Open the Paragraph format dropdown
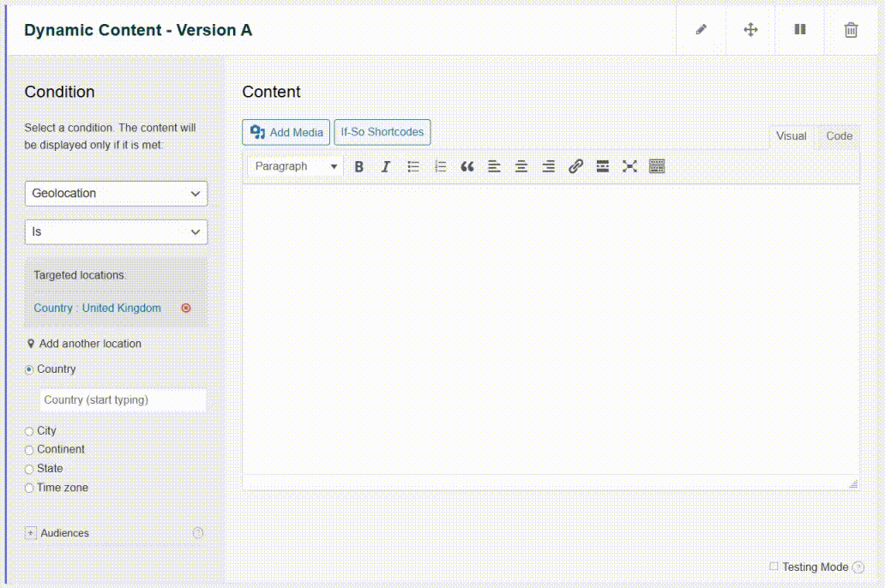This screenshot has height=588, width=885. coord(295,166)
